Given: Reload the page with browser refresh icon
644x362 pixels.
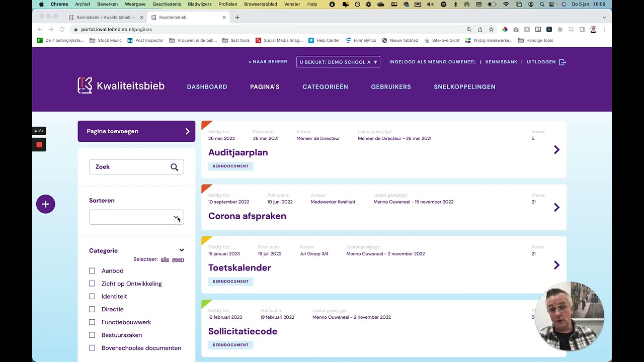Looking at the screenshot, I should coord(62,30).
